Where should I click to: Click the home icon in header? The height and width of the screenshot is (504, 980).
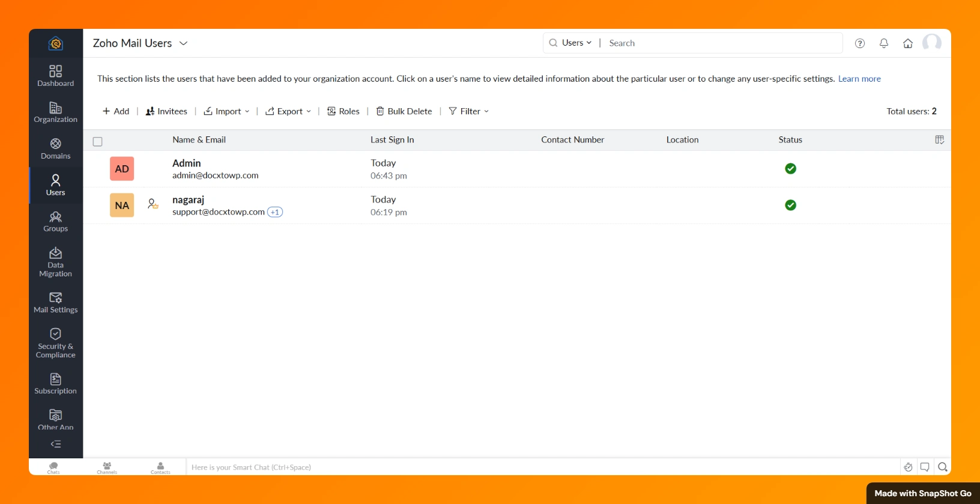[908, 43]
